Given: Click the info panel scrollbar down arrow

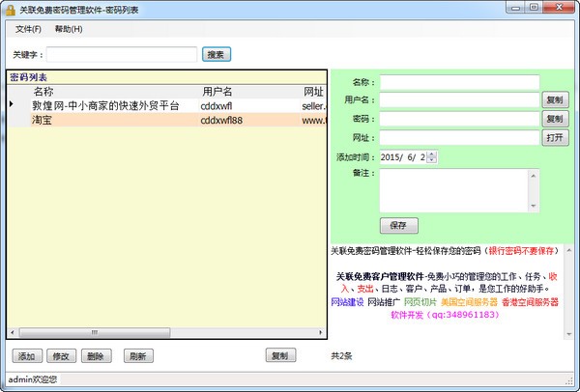Looking at the screenshot, I should pyautogui.click(x=569, y=334).
